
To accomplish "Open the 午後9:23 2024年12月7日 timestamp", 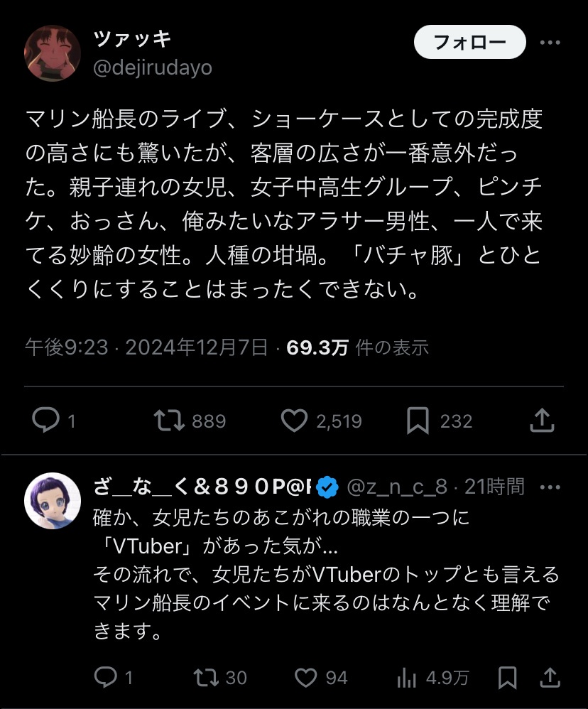I will pos(147,347).
